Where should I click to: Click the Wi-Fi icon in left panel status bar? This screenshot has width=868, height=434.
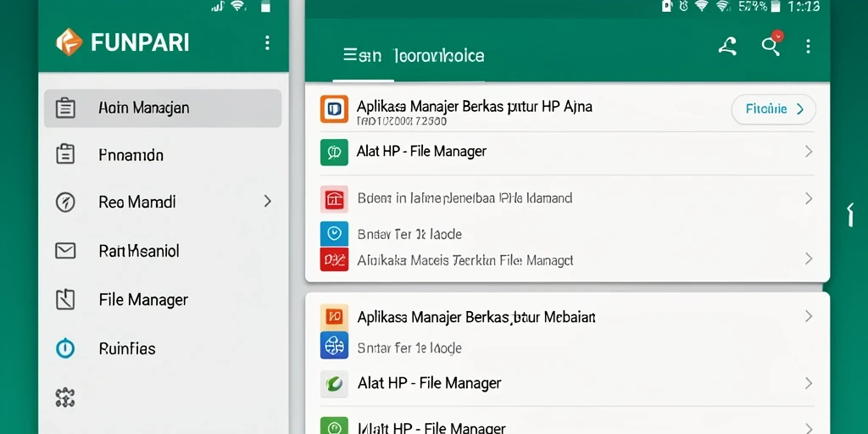239,6
